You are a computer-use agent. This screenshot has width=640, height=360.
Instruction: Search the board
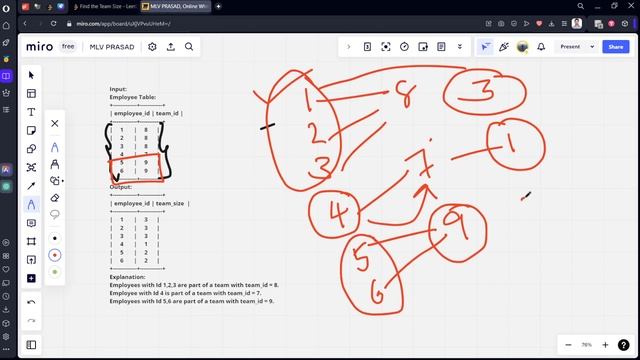(189, 47)
